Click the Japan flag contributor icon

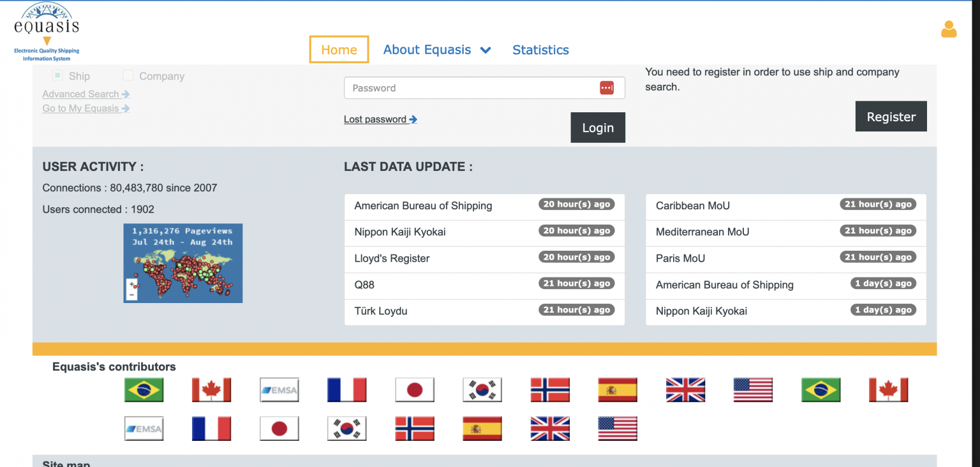[x=414, y=390]
